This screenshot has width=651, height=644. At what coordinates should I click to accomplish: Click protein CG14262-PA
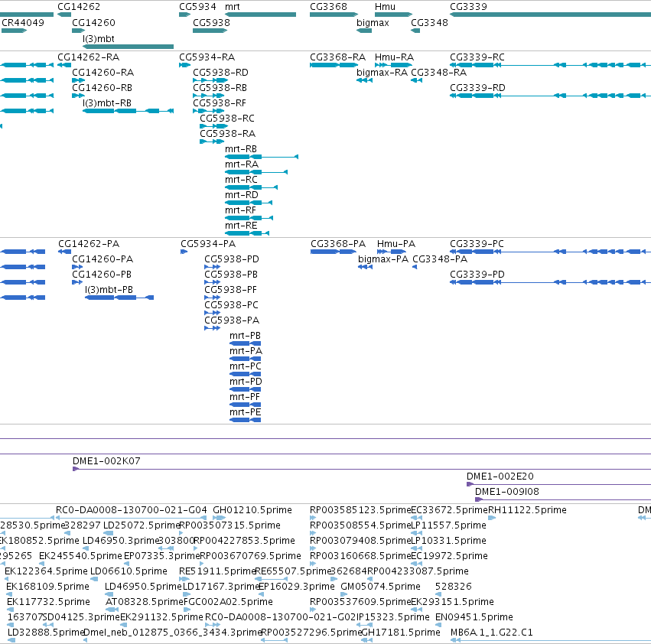[64, 252]
